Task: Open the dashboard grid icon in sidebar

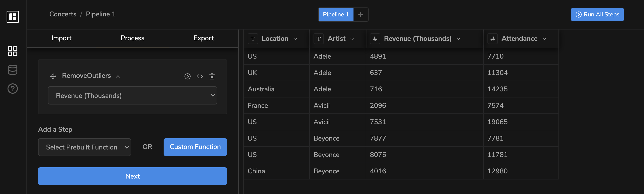Action: tap(13, 51)
